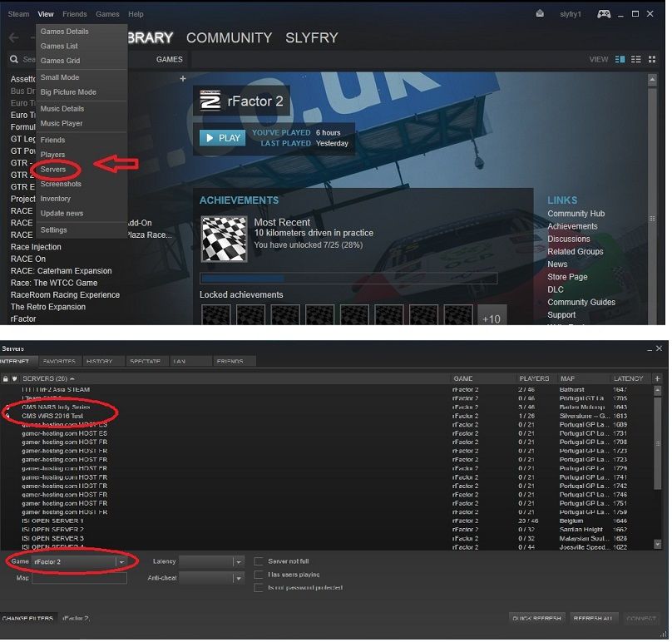672x642 pixels.
Task: Switch to list view icon
Action: coord(636,59)
